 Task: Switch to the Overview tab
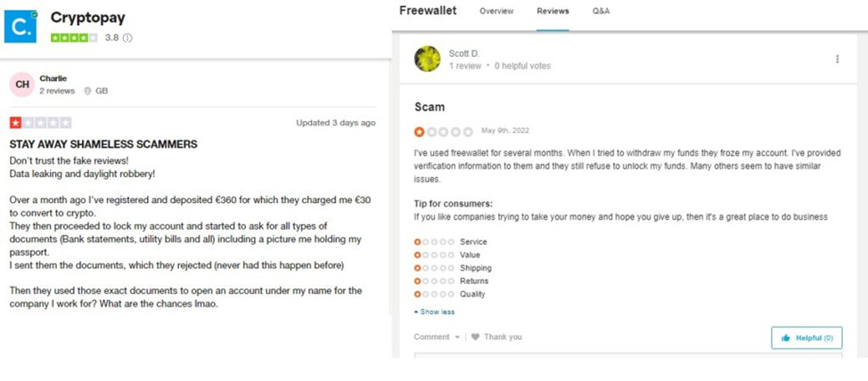(x=496, y=12)
